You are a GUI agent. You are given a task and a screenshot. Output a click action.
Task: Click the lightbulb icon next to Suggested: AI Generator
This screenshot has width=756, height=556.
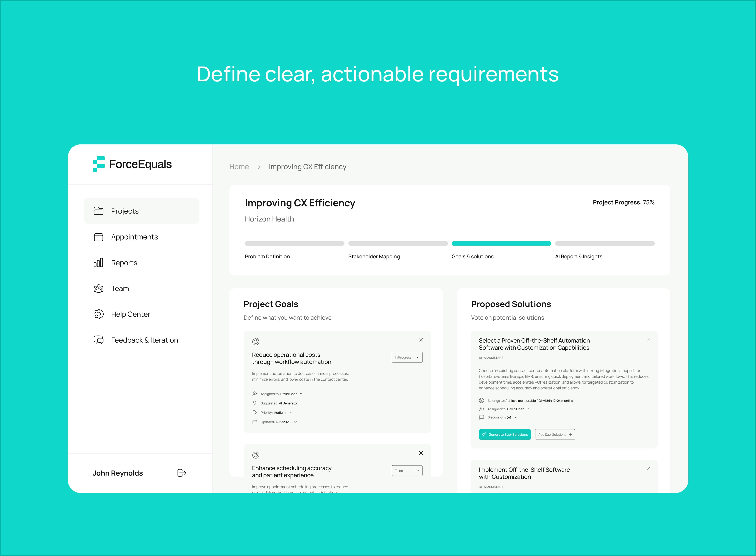click(x=255, y=403)
